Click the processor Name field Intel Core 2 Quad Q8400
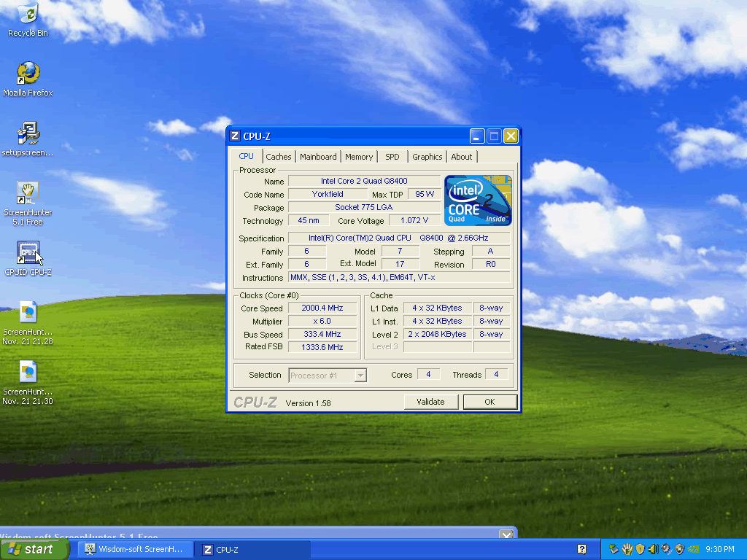 364,181
